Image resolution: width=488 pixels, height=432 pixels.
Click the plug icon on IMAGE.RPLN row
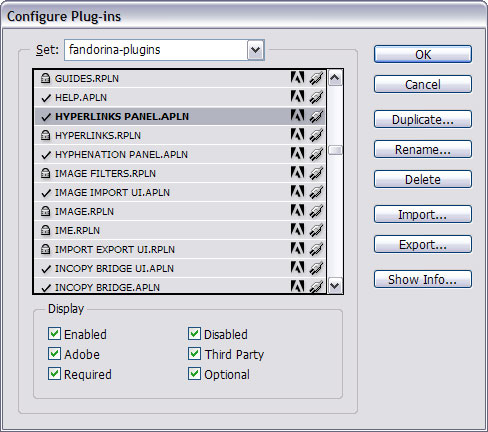tap(316, 211)
